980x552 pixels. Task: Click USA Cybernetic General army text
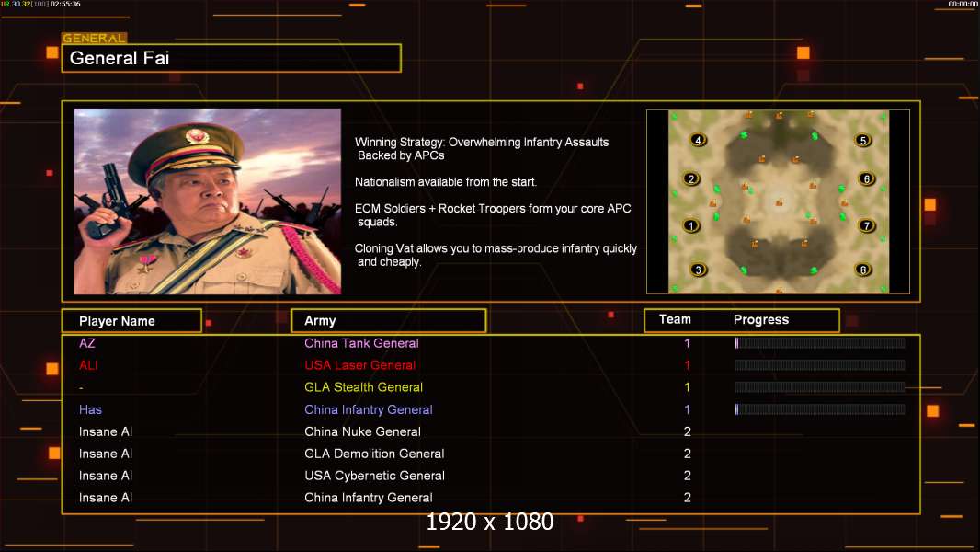pyautogui.click(x=374, y=476)
